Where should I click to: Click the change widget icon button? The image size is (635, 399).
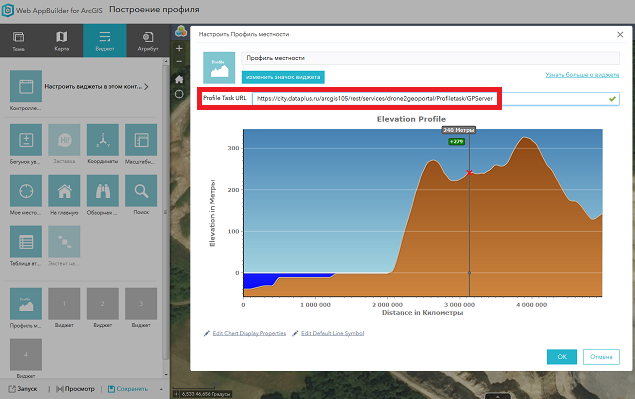coord(283,77)
